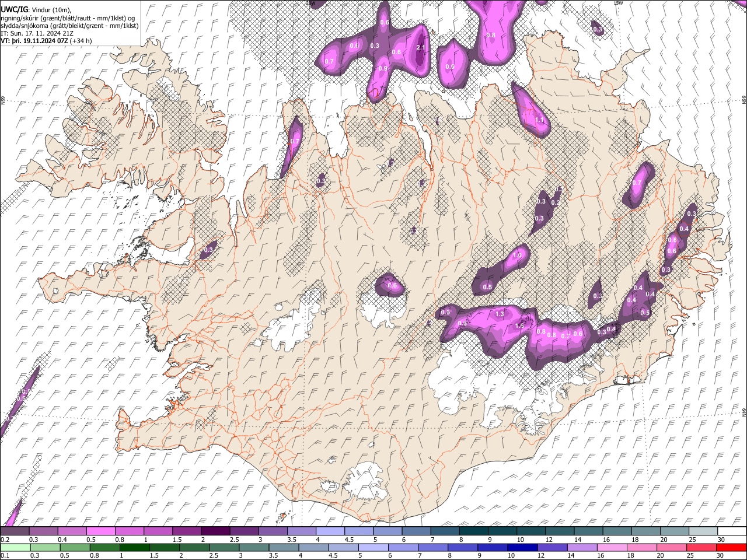This screenshot has height=560, width=747.
Task: Select the light pink 16 rain scale swatch
Action: [611, 547]
